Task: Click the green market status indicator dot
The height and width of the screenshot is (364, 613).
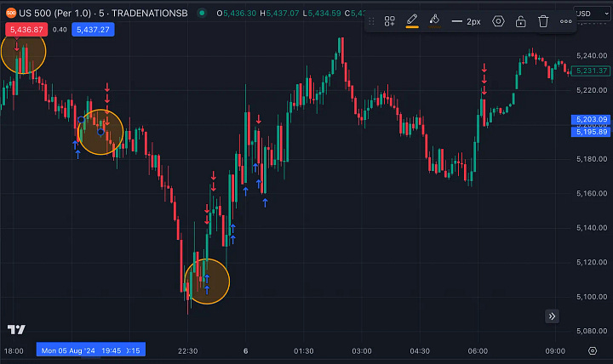Action: tap(202, 13)
